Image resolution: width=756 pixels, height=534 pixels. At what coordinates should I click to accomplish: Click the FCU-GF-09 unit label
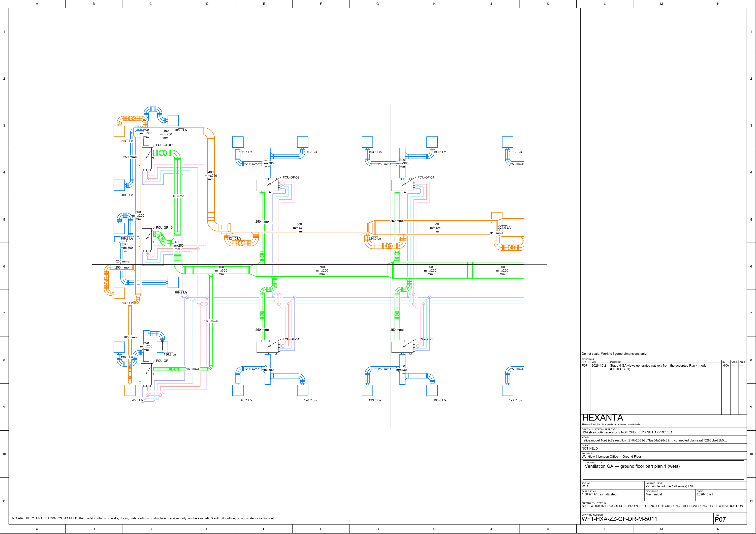(x=164, y=145)
